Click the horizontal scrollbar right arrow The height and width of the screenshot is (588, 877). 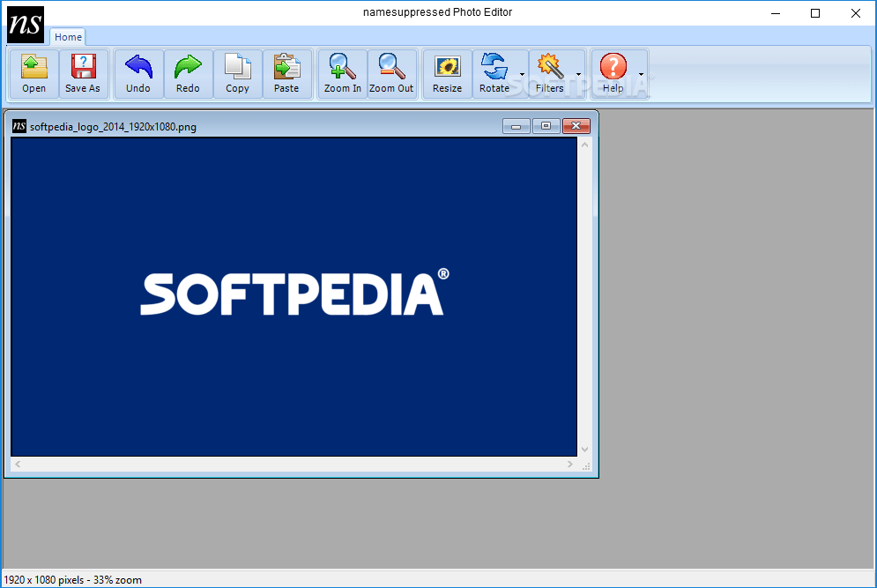coord(570,464)
